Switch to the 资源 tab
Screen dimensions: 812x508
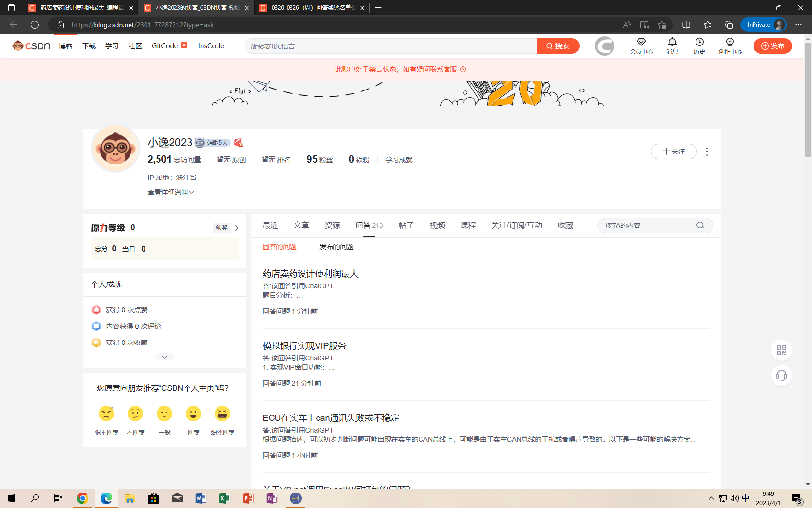[332, 225]
